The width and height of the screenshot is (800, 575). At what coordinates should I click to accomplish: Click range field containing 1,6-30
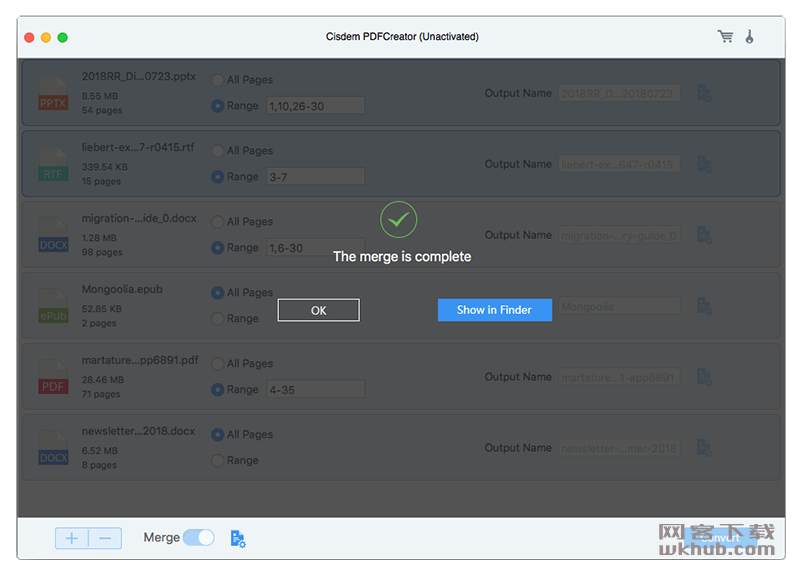coord(315,247)
